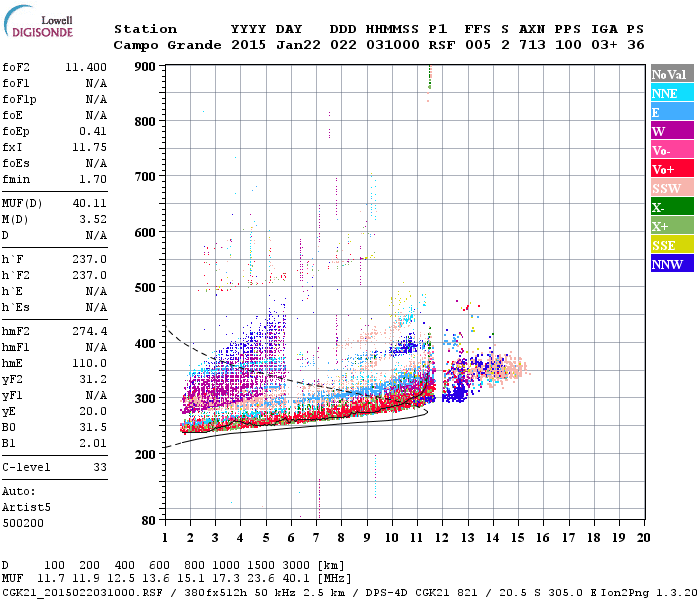Click the Lowell Digisonde logo
This screenshot has width=700, height=600.
39,22
